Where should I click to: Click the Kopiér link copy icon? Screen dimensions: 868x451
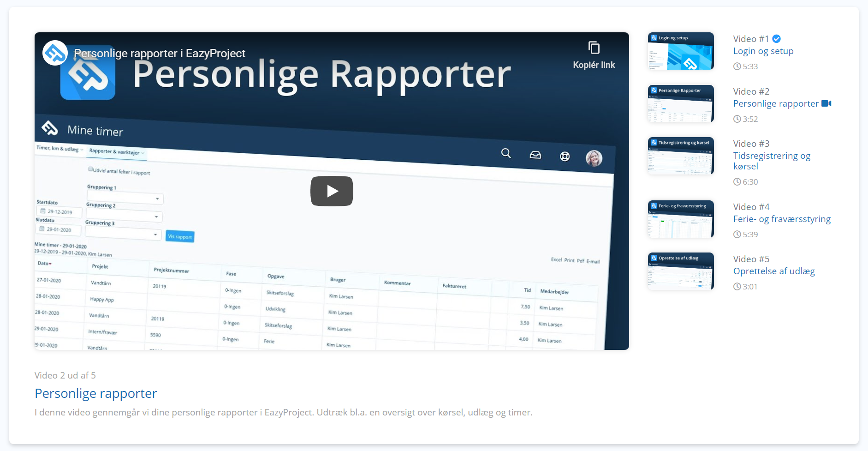pyautogui.click(x=594, y=48)
